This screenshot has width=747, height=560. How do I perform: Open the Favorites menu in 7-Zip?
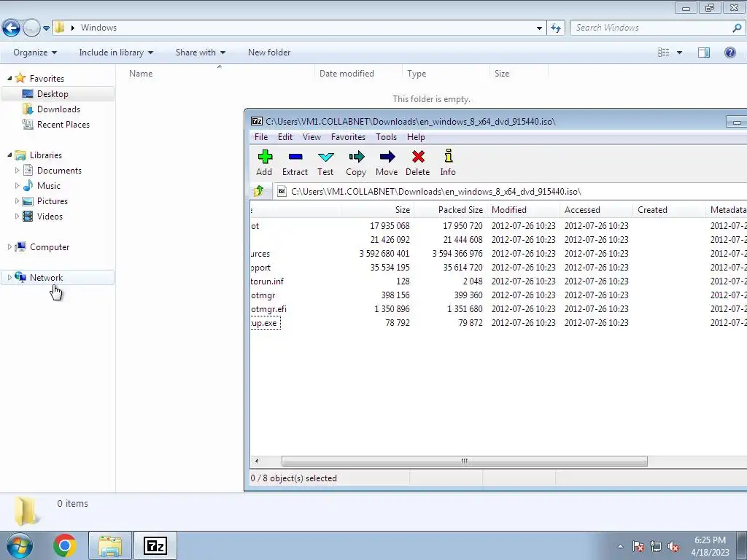[348, 137]
